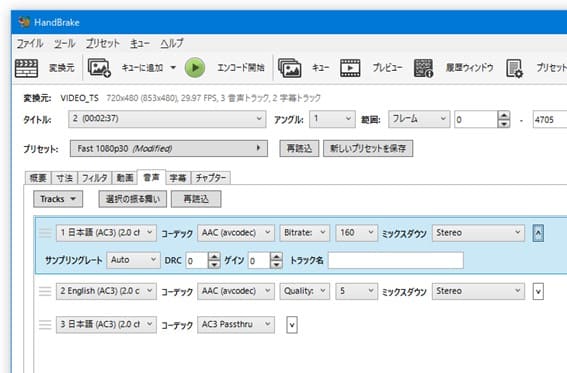Click the エンコード開始 label
Viewport: 567px width, 373px height.
coord(241,68)
